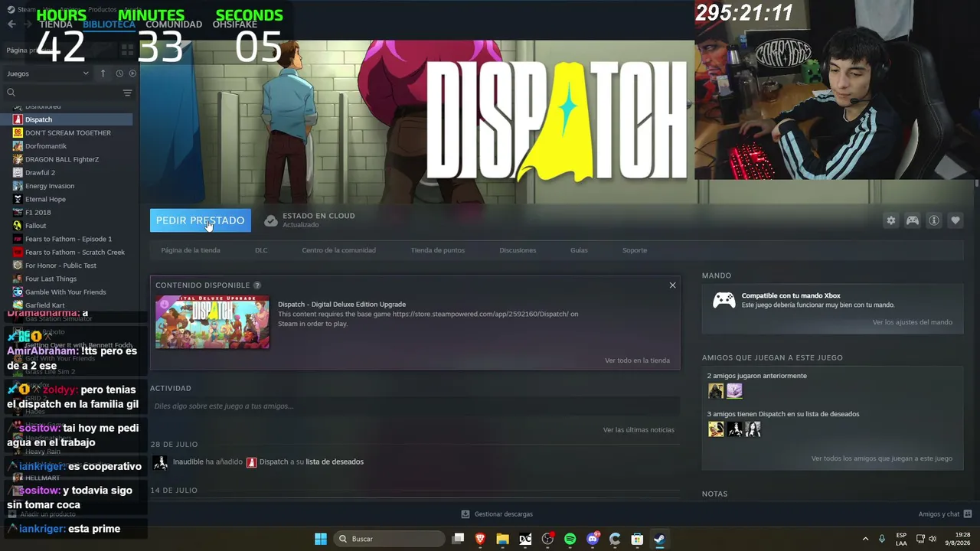Click the taskbar Buscar search box
Screen dimensions: 980x551
(x=390, y=539)
